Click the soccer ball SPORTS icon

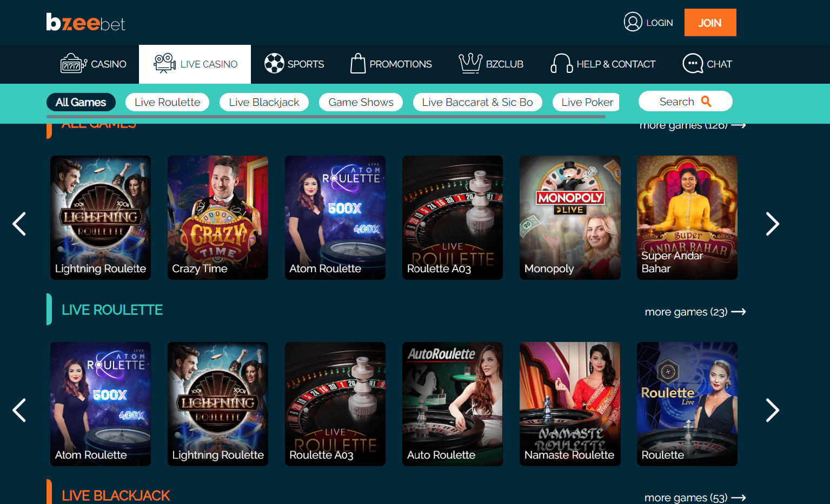(274, 64)
